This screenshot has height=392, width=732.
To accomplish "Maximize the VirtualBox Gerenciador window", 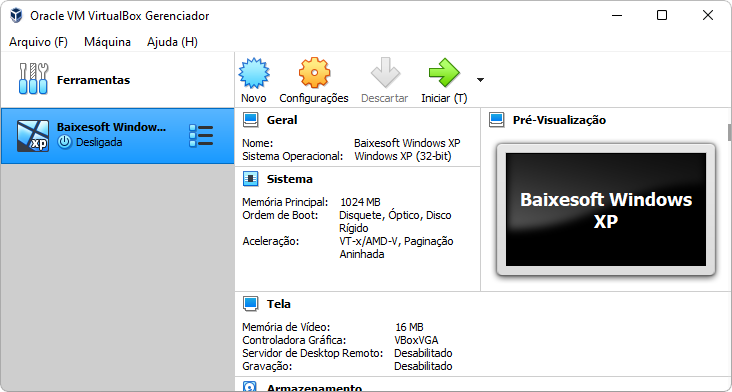I will [662, 15].
